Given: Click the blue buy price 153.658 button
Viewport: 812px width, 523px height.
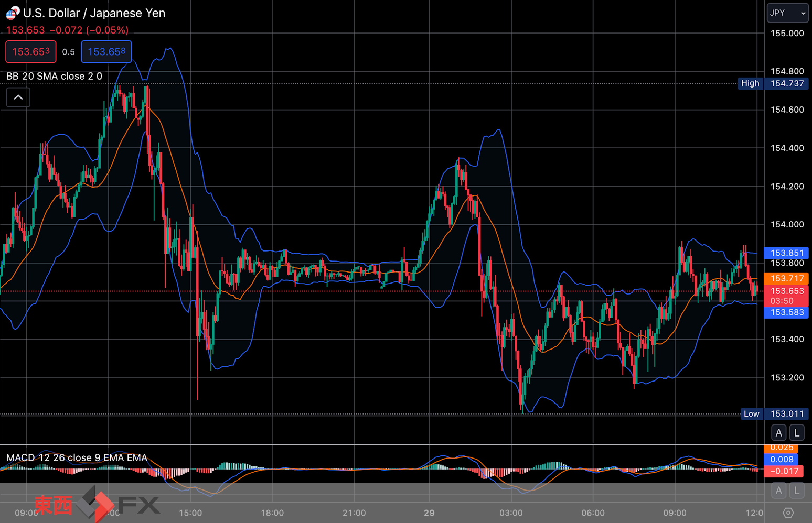Looking at the screenshot, I should [x=106, y=52].
